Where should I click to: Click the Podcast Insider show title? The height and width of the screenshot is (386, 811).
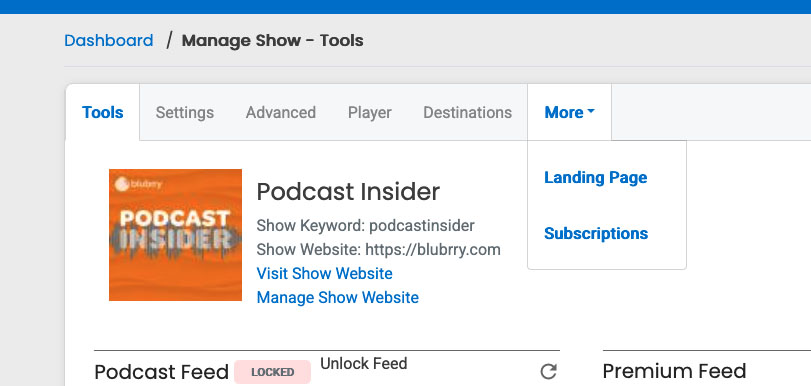(348, 192)
